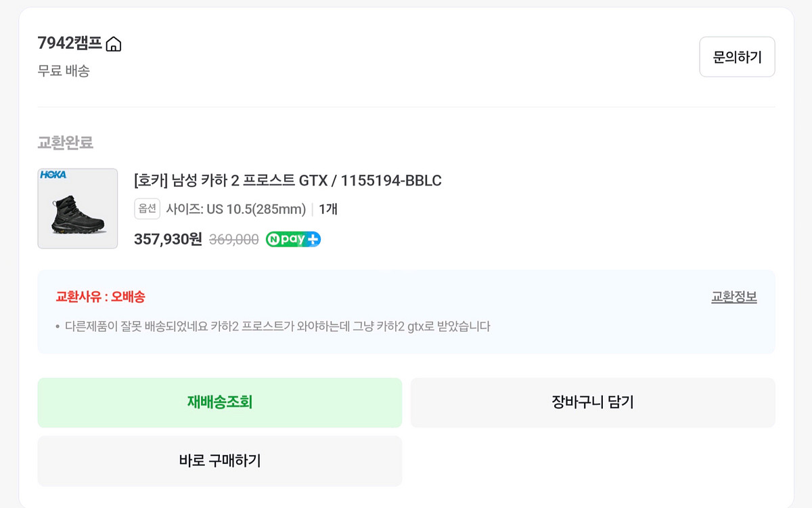Click the 교환사유 : 오배송 heading
The image size is (812, 508).
point(100,297)
